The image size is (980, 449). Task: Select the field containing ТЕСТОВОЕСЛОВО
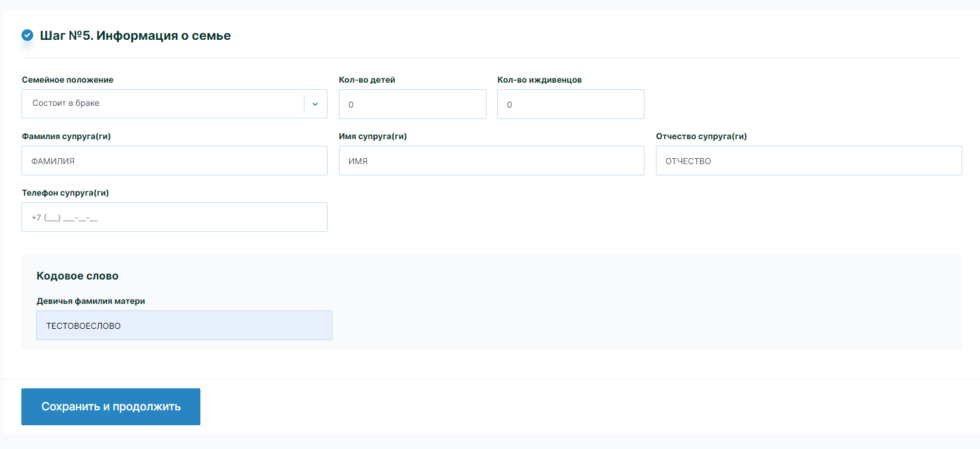point(184,325)
